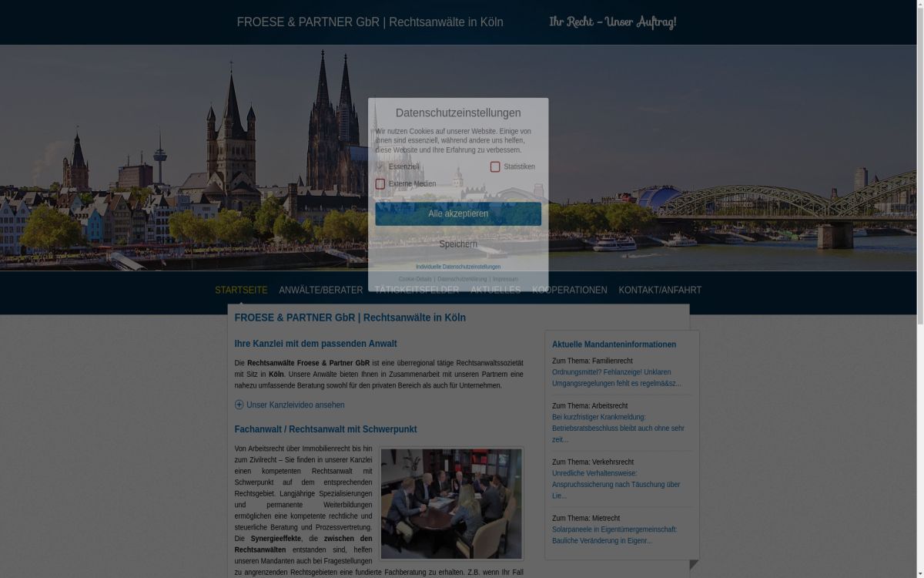924x578 pixels.
Task: Go to KONTAKT/ANFAHRT
Action: pyautogui.click(x=660, y=290)
